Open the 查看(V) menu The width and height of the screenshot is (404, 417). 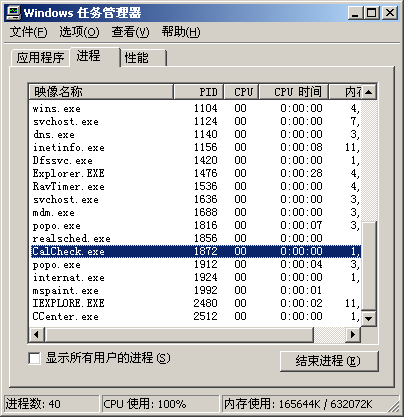[130, 32]
